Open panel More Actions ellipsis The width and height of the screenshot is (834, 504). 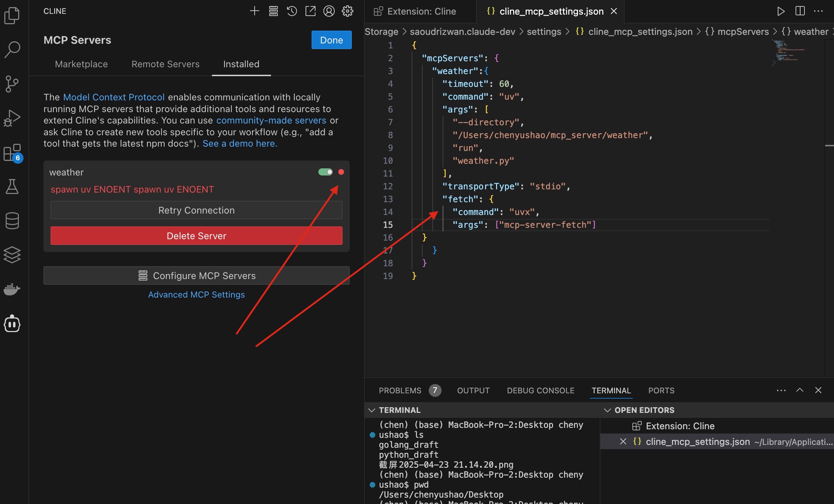781,390
